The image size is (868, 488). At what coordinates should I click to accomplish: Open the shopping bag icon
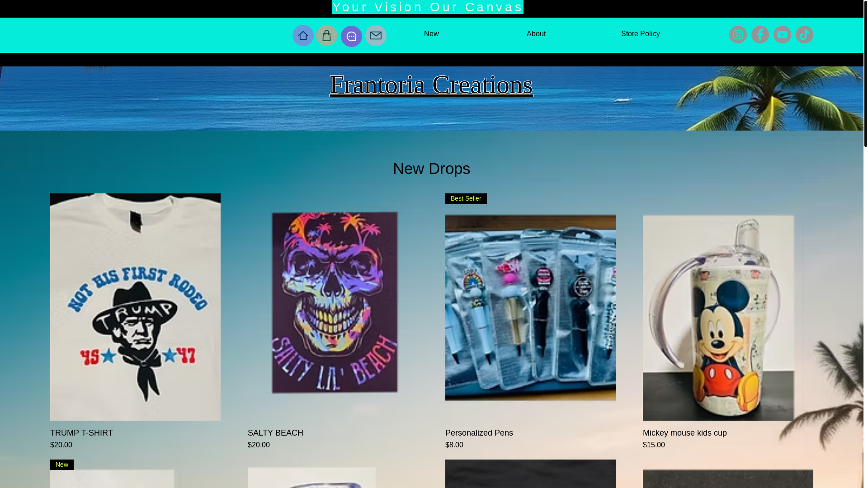326,35
